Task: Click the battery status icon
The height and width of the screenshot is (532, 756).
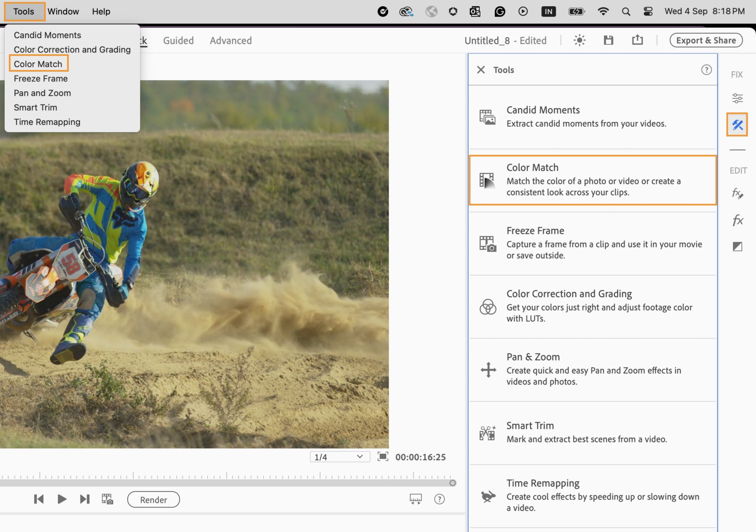Action: pos(576,11)
